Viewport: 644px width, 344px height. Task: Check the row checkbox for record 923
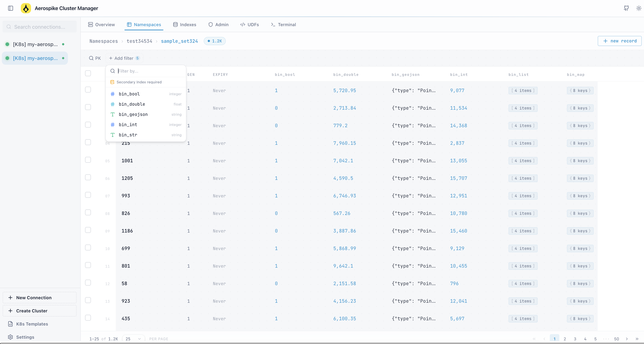(x=88, y=300)
